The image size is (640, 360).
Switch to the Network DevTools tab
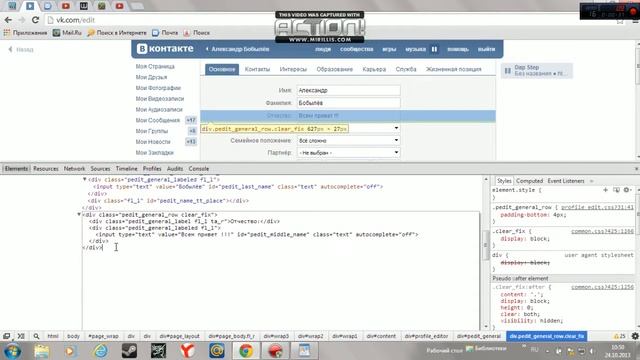(74, 169)
